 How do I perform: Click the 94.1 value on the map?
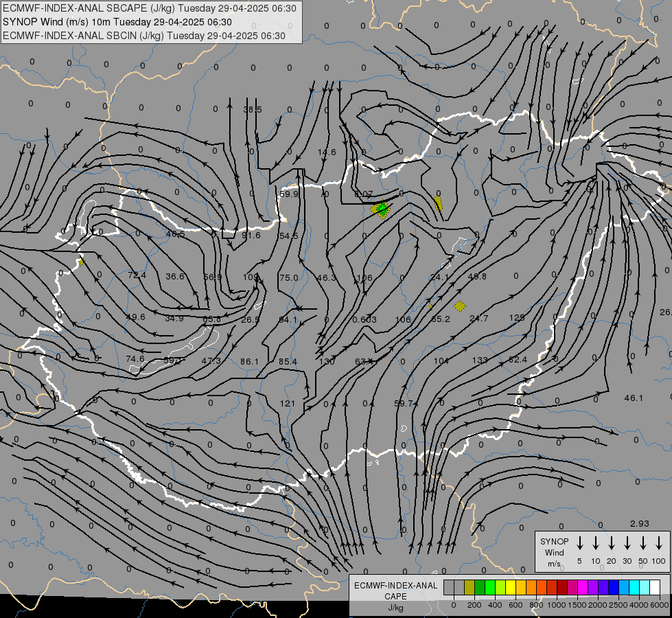pos(288,319)
